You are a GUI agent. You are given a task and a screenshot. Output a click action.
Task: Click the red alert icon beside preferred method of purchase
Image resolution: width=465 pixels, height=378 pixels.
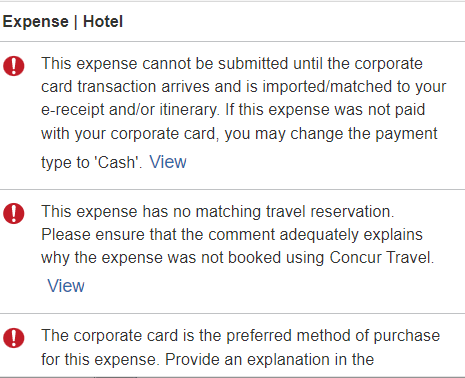pyautogui.click(x=14, y=338)
